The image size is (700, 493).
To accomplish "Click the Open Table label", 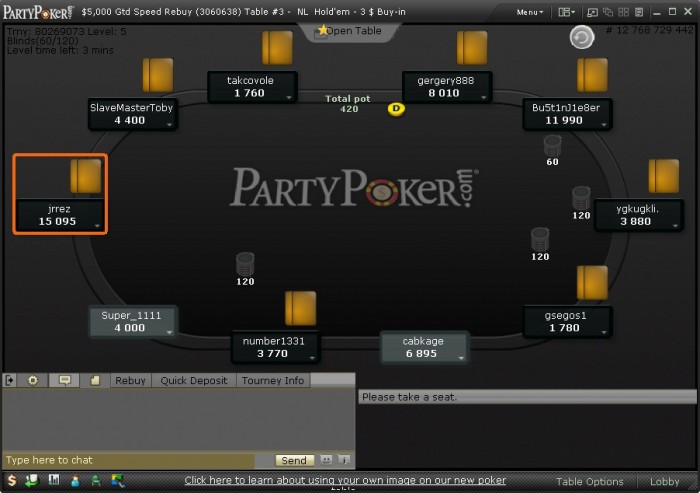I will tap(354, 31).
